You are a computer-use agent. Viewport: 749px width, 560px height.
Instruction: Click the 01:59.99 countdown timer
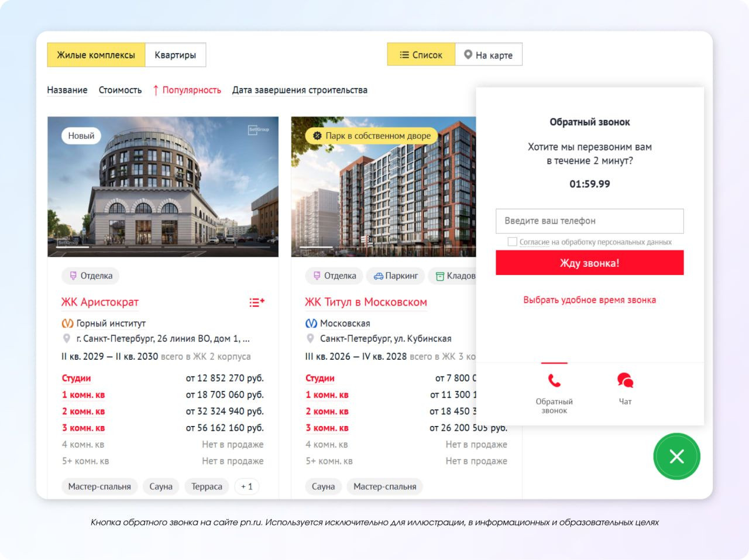(590, 184)
